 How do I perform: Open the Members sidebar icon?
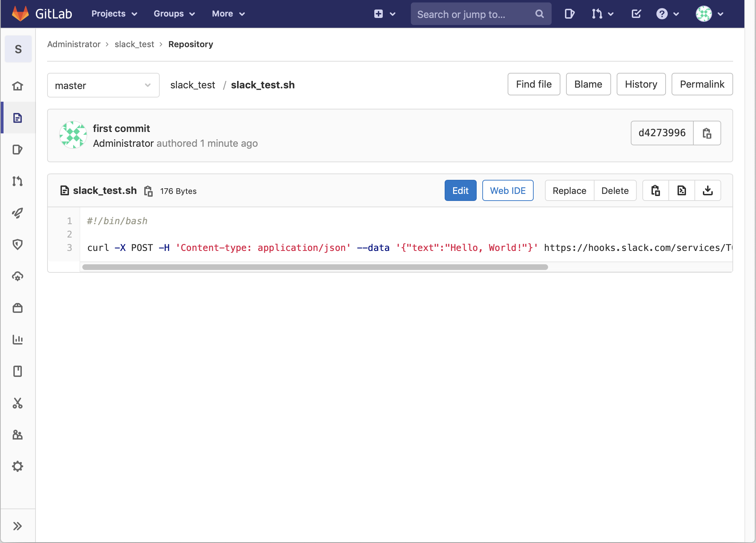click(18, 435)
